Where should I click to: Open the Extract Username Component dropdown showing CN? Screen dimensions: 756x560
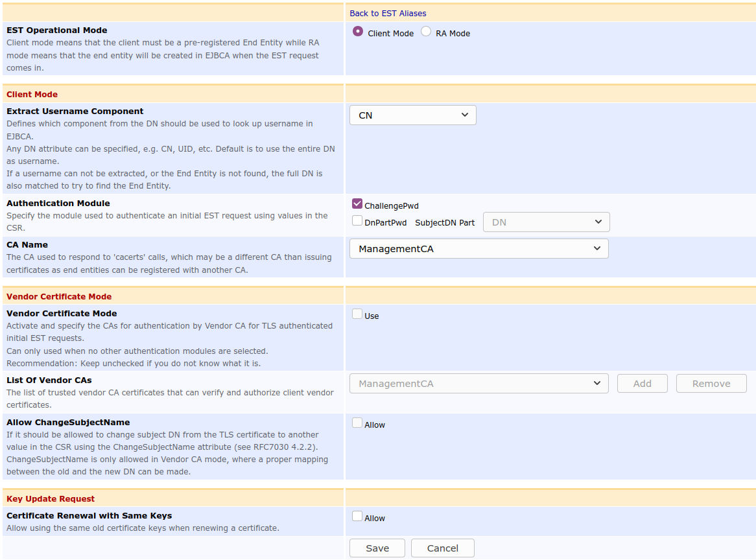[412, 115]
